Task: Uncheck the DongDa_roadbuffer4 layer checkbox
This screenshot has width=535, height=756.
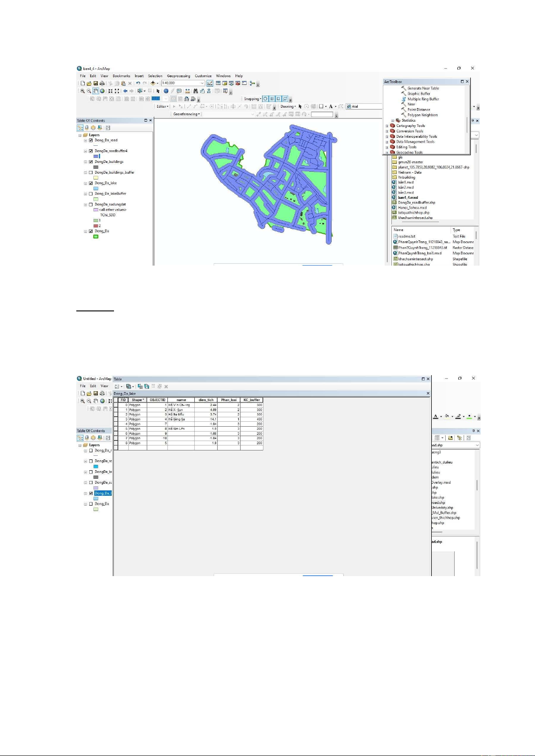Action: click(91, 151)
